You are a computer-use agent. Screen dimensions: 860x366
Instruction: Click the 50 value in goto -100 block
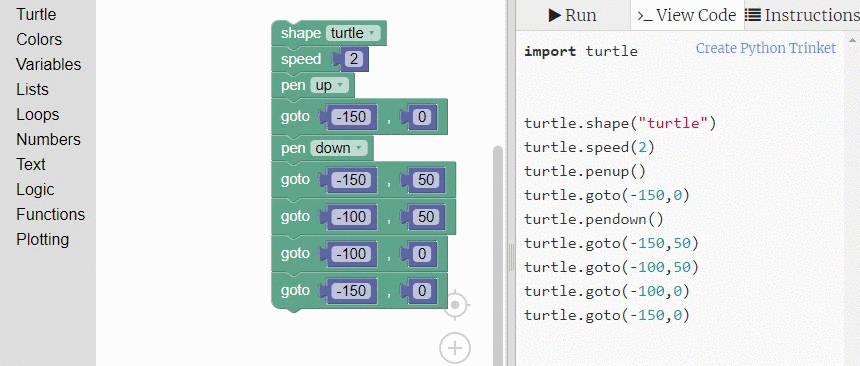(x=426, y=217)
